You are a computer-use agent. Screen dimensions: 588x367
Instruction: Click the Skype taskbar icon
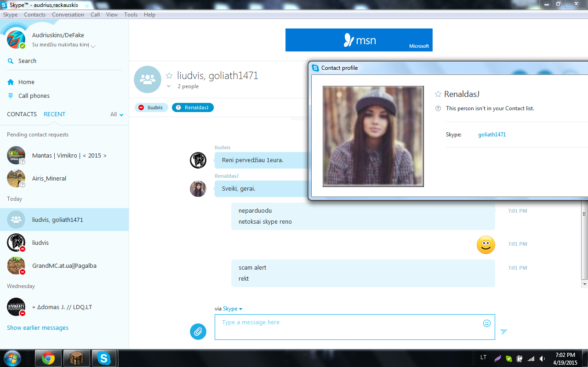click(x=104, y=358)
